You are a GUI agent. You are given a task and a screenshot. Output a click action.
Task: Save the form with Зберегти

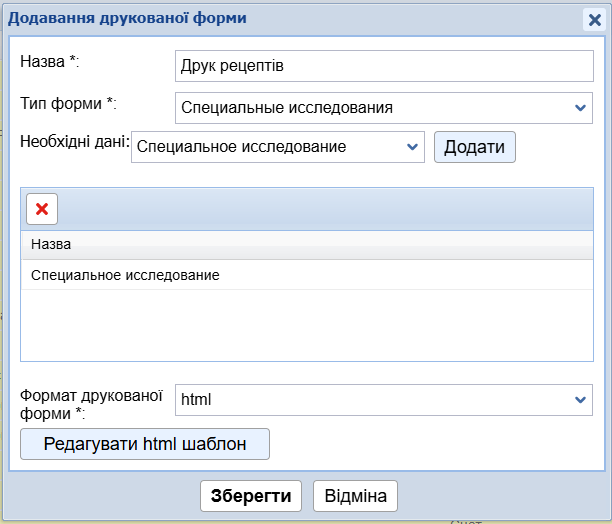click(251, 496)
